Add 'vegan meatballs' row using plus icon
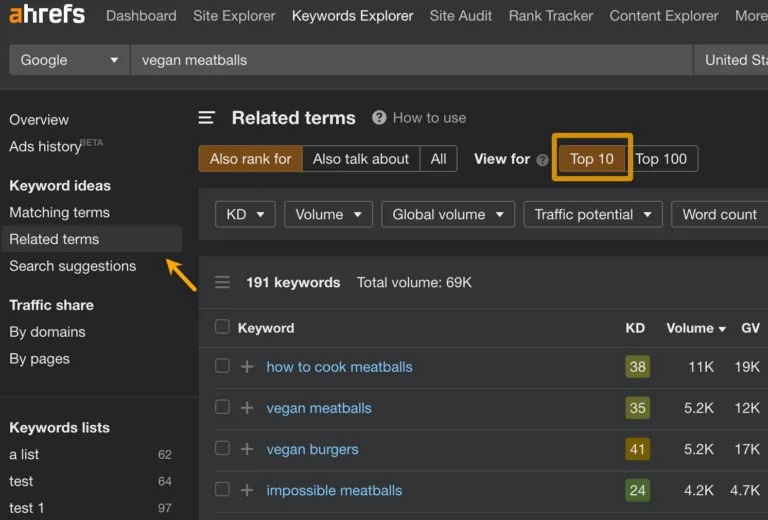Image resolution: width=768 pixels, height=520 pixels. [x=247, y=408]
